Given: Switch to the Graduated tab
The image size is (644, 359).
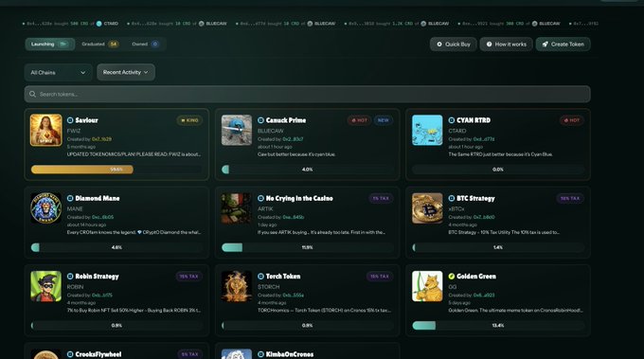Looking at the screenshot, I should pos(99,44).
